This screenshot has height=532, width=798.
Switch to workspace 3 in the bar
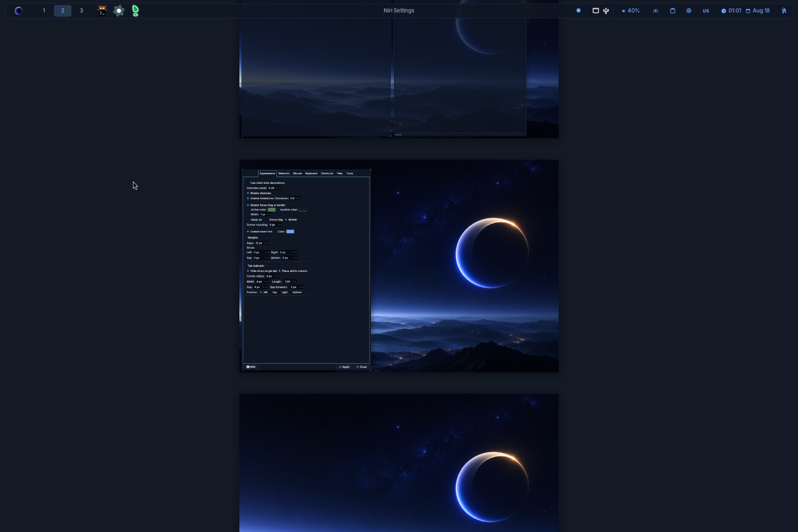[x=81, y=11]
